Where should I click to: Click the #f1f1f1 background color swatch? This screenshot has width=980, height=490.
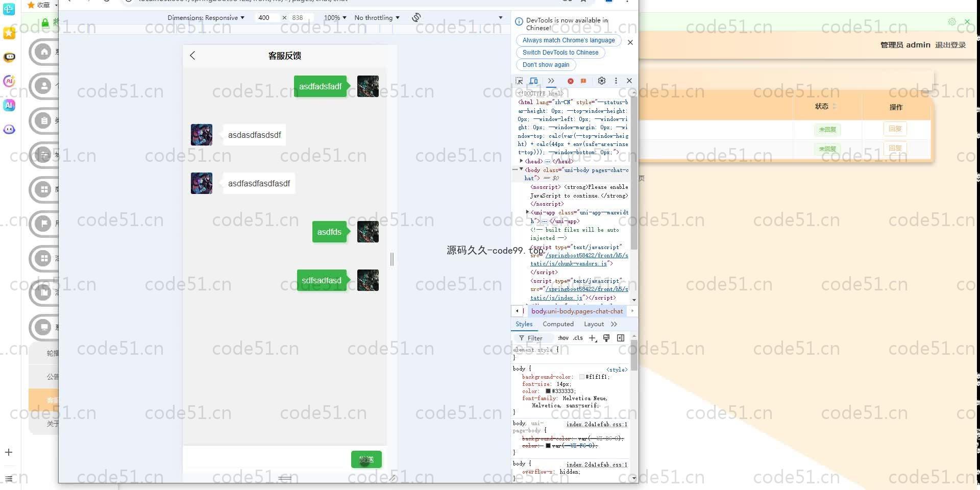(582, 377)
